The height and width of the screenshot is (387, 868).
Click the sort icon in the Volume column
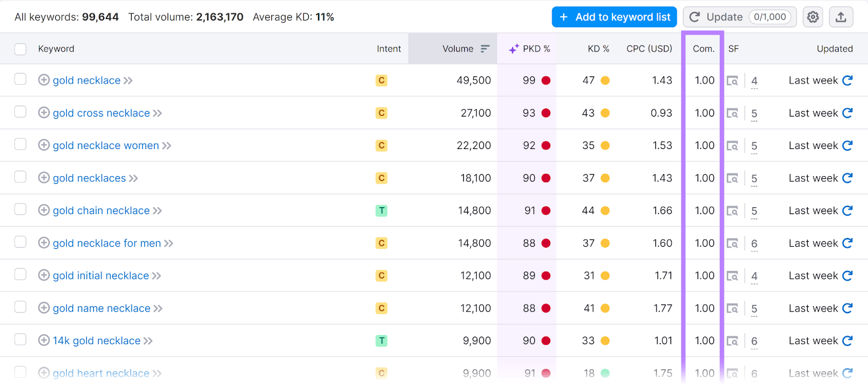click(484, 49)
